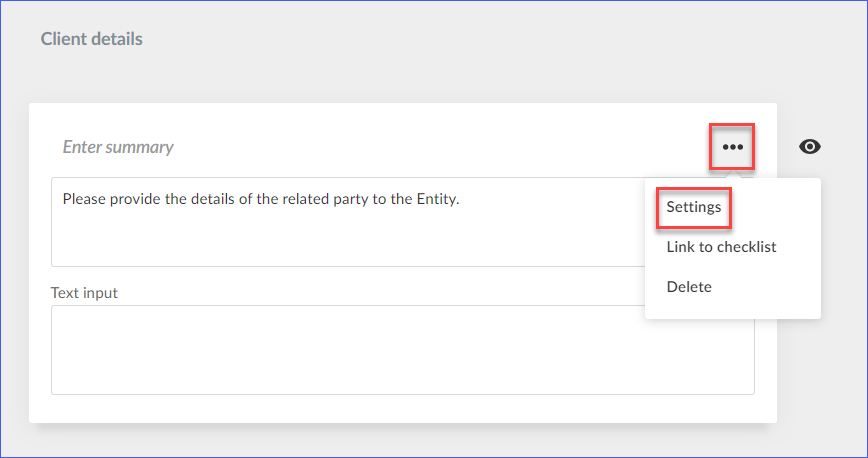Remove the question with Delete

point(689,287)
